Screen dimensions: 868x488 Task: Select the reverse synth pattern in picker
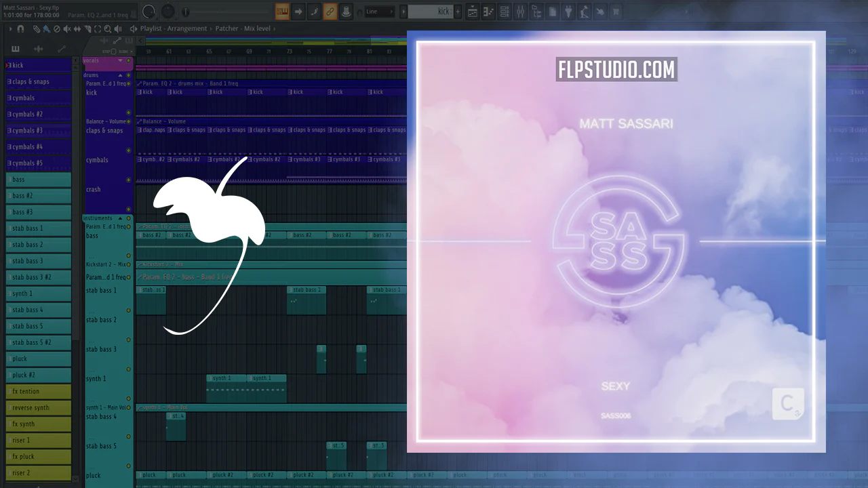[x=38, y=407]
